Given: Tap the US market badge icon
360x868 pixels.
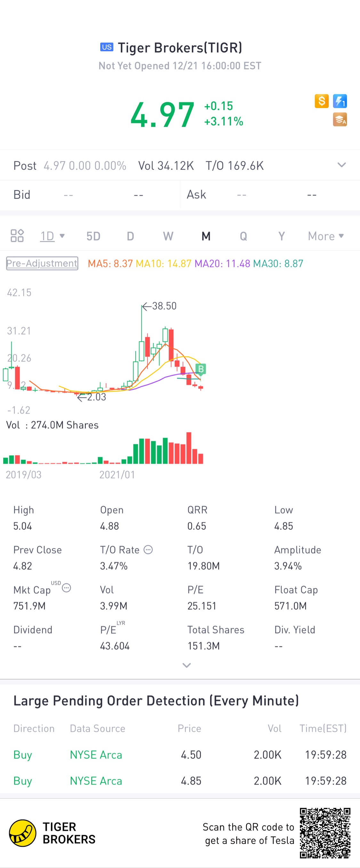Looking at the screenshot, I should point(107,47).
